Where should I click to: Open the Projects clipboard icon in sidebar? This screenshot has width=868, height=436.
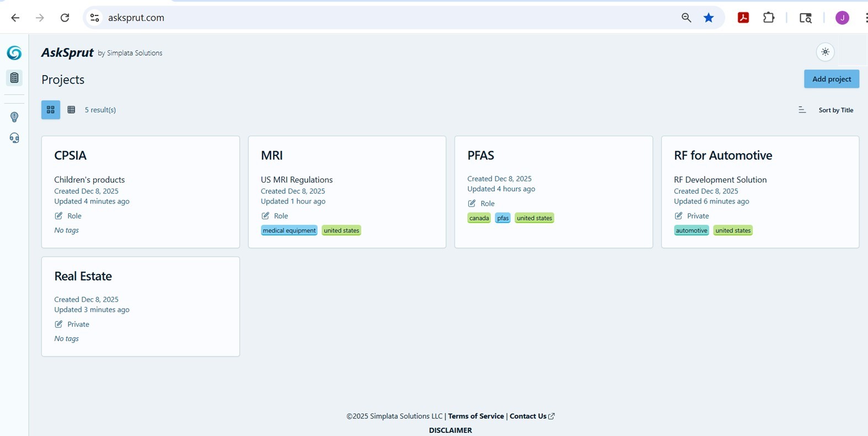(x=14, y=78)
